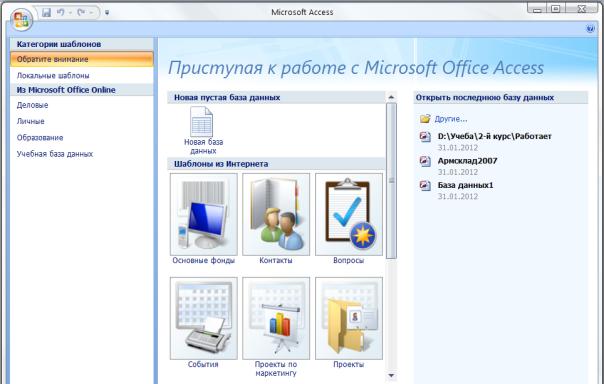Minimize the Microsoft Access window
Viewport: 604px width, 384px height.
click(x=538, y=8)
